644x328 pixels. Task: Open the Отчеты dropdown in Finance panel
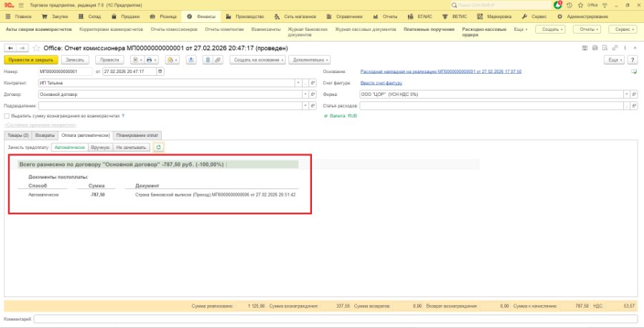[x=587, y=29]
